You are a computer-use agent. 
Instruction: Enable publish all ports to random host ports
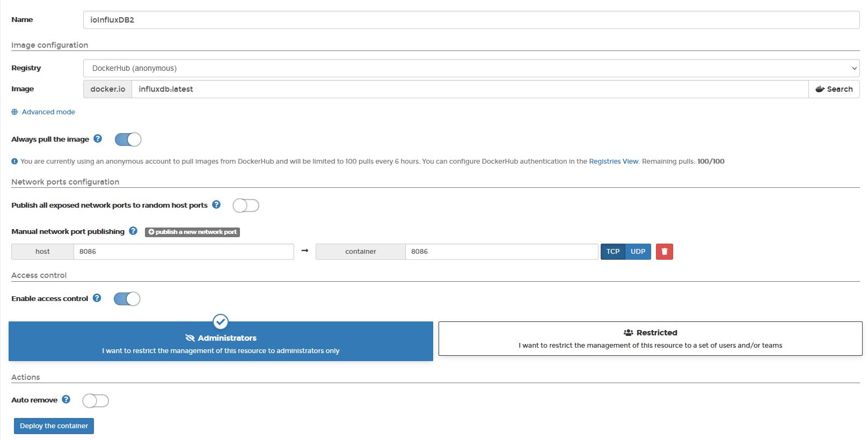click(246, 206)
